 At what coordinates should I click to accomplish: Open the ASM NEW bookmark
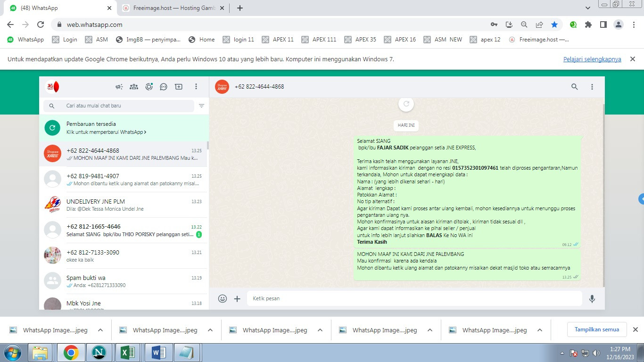click(443, 40)
